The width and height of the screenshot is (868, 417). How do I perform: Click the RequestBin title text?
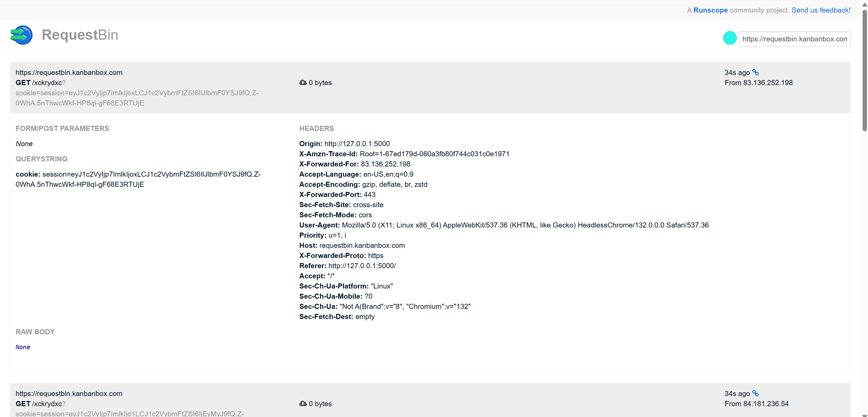[80, 35]
